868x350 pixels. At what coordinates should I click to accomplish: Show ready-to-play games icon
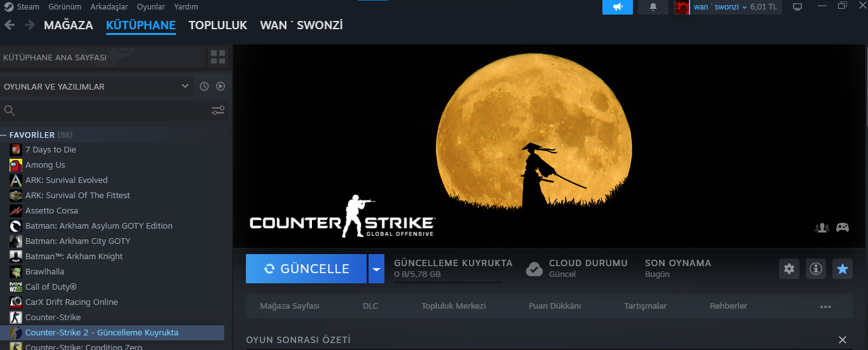[220, 86]
